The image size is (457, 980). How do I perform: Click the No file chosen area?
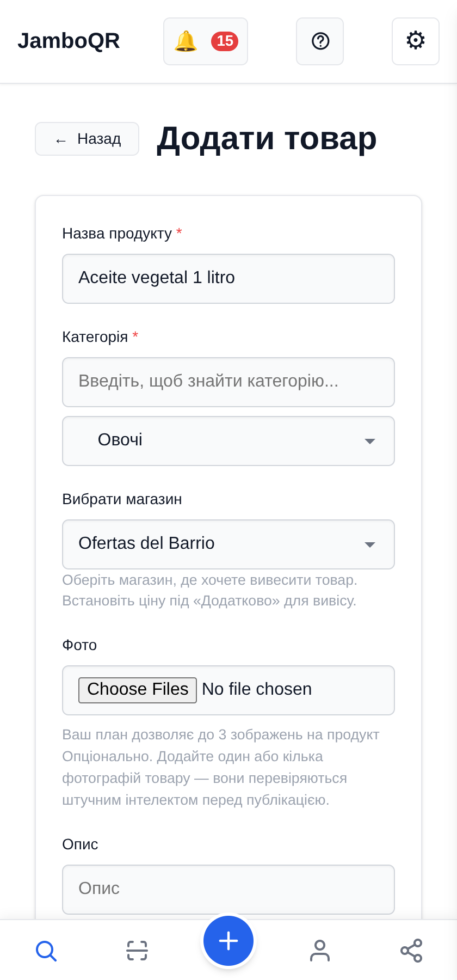257,689
